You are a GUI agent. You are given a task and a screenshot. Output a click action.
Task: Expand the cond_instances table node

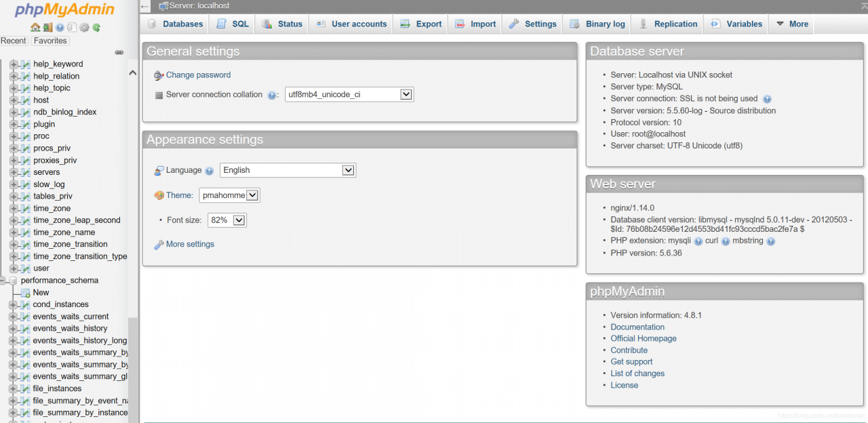click(x=14, y=305)
